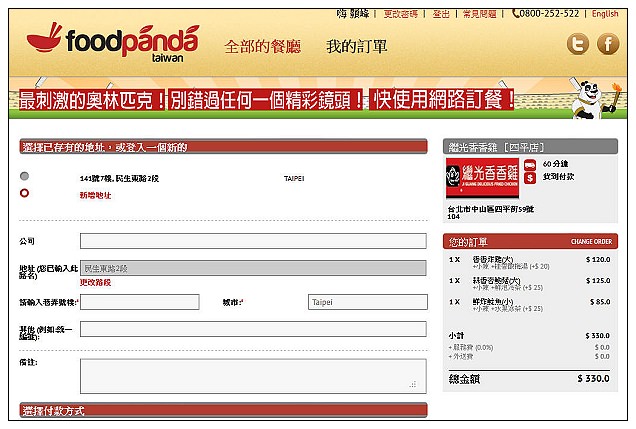Click the 更改路段 link
Image resolution: width=636 pixels, height=429 pixels.
(x=95, y=282)
